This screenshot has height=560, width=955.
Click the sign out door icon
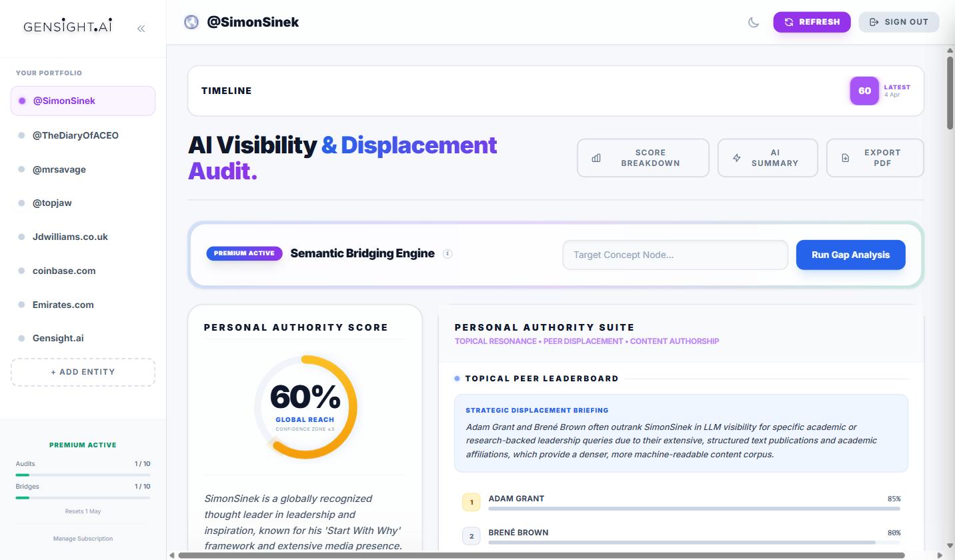pos(874,22)
